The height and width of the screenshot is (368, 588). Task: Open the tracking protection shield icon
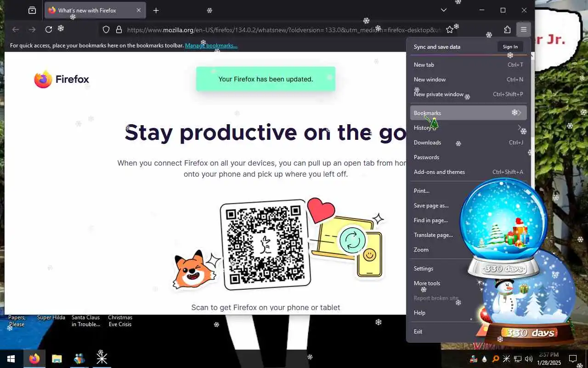pyautogui.click(x=106, y=29)
